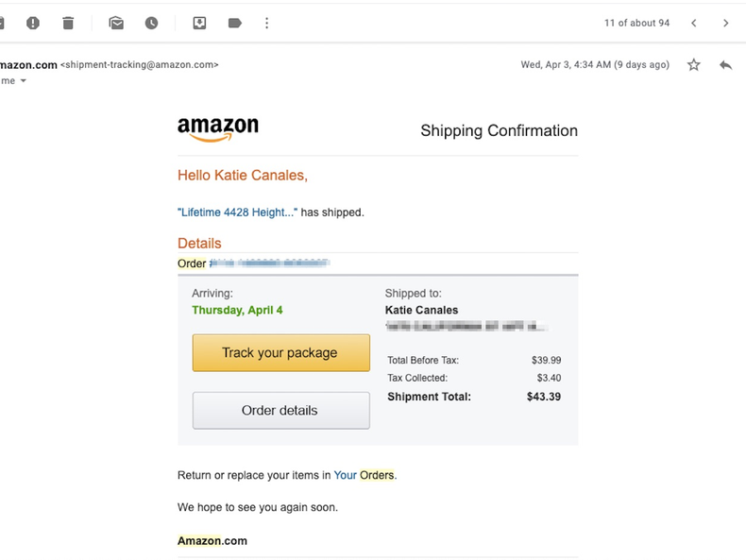Click the Amazon.com signature link
This screenshot has width=746, height=560.
point(212,541)
